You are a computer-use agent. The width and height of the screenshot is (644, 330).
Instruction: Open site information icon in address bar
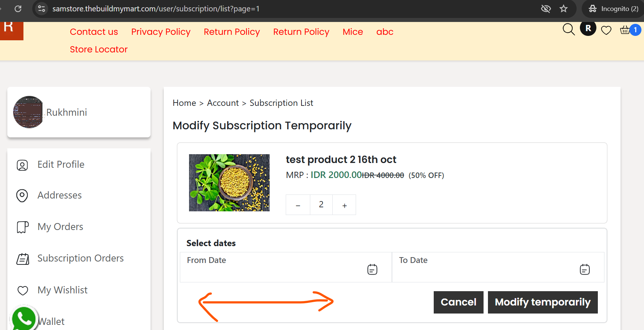42,9
